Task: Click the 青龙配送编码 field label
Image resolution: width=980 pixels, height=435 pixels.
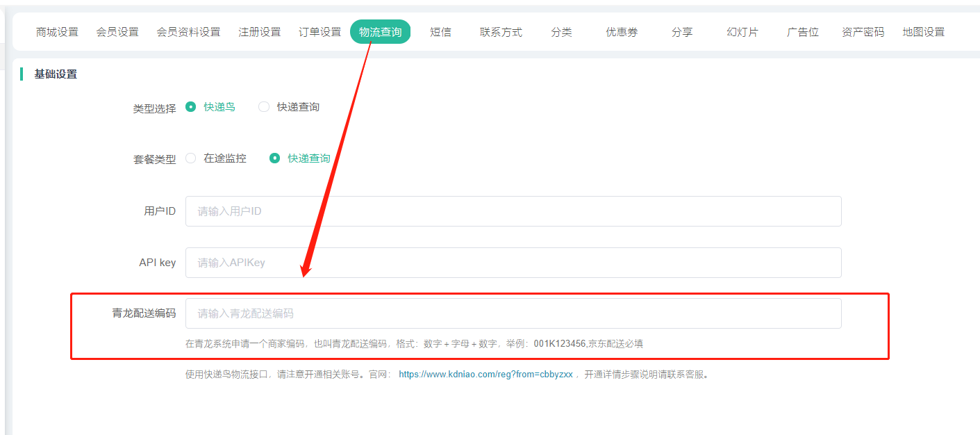Action: pos(144,313)
